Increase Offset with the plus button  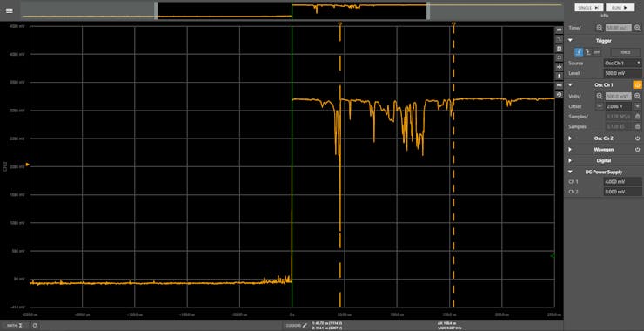click(x=637, y=106)
